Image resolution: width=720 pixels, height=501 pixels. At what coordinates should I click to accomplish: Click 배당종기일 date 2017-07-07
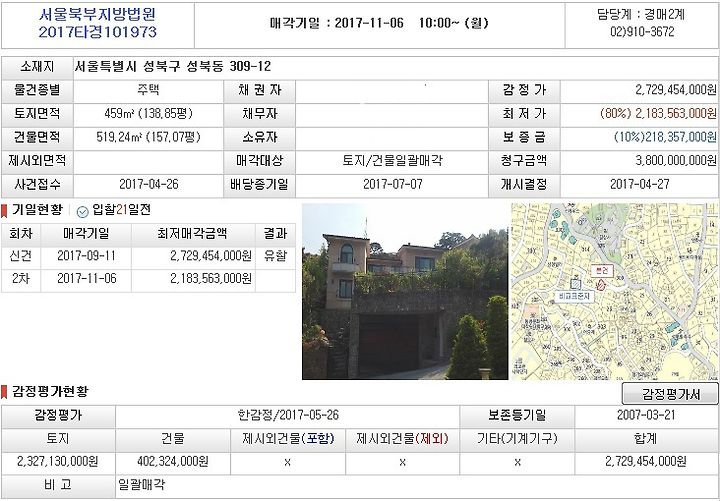tap(392, 185)
